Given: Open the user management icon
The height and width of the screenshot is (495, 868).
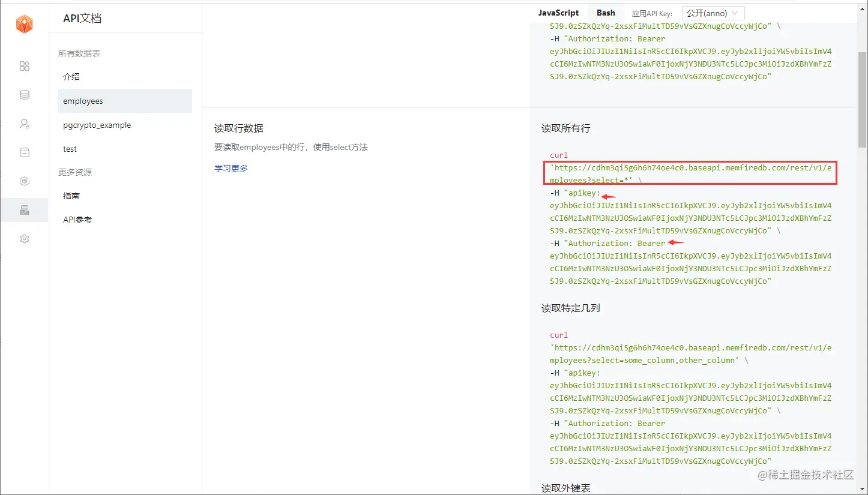Looking at the screenshot, I should [25, 124].
